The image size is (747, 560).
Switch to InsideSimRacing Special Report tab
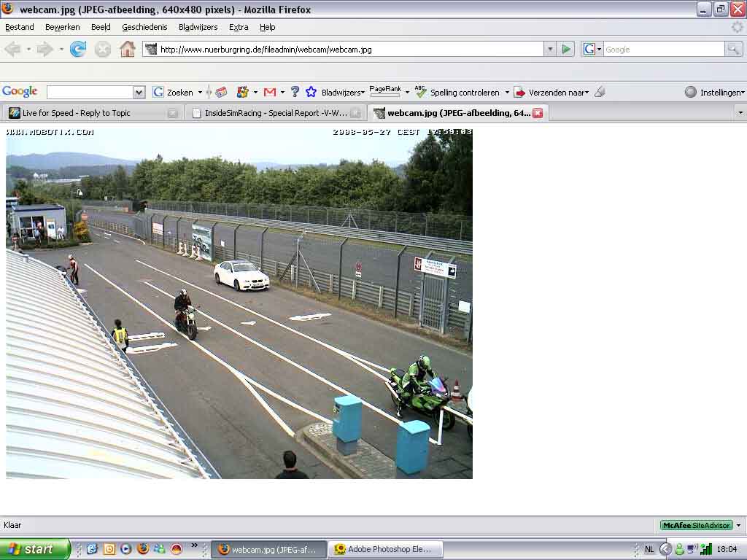coord(276,113)
